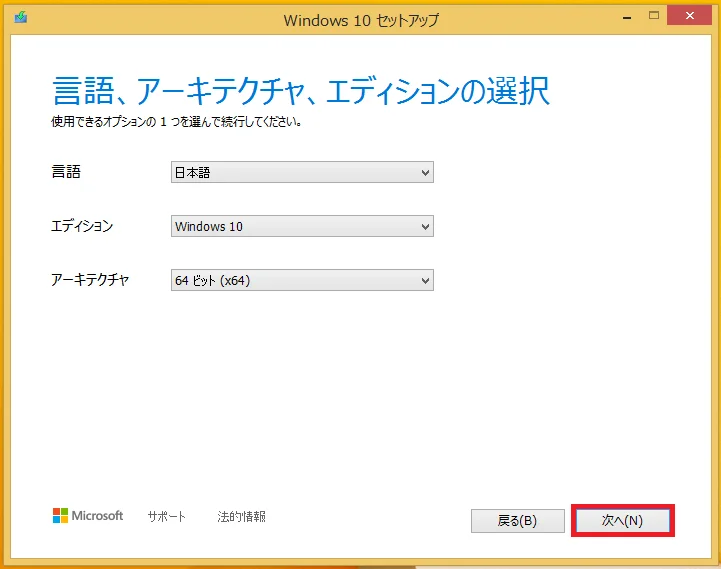Open the サポート link
This screenshot has width=721, height=569.
pyautogui.click(x=166, y=517)
